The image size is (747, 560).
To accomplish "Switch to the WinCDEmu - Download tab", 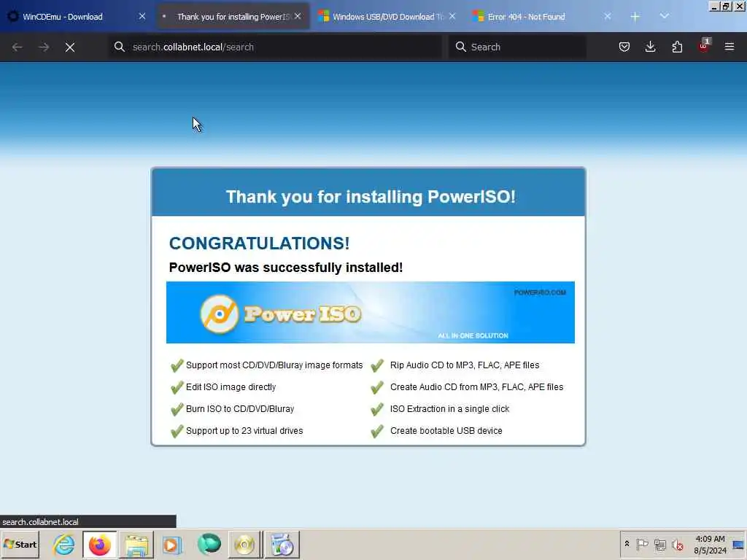I will [76, 17].
